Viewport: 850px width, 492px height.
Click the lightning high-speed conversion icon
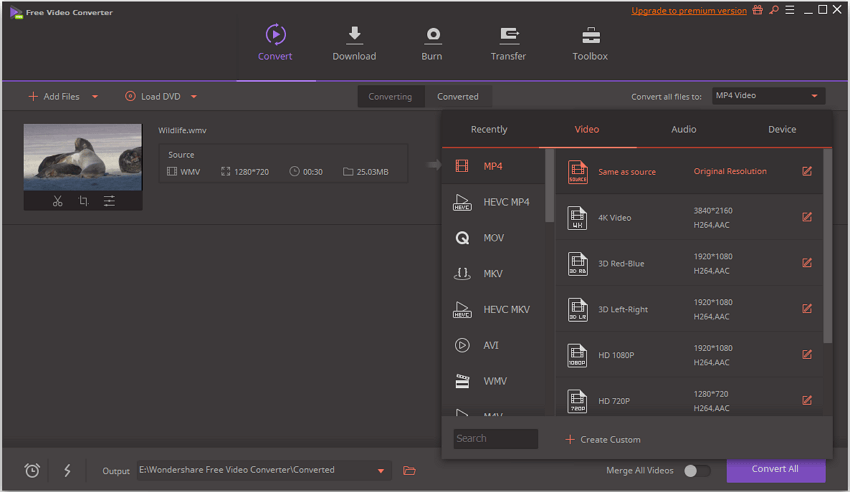pyautogui.click(x=67, y=470)
